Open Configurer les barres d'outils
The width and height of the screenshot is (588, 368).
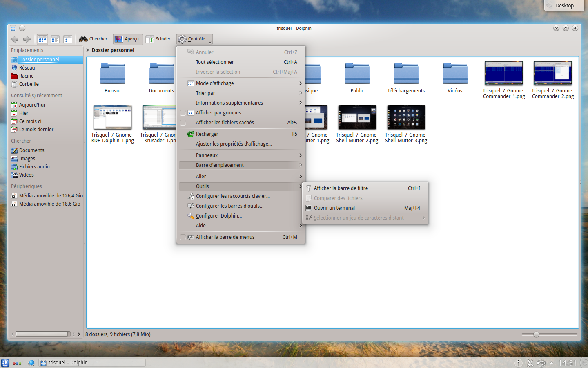pos(241,206)
